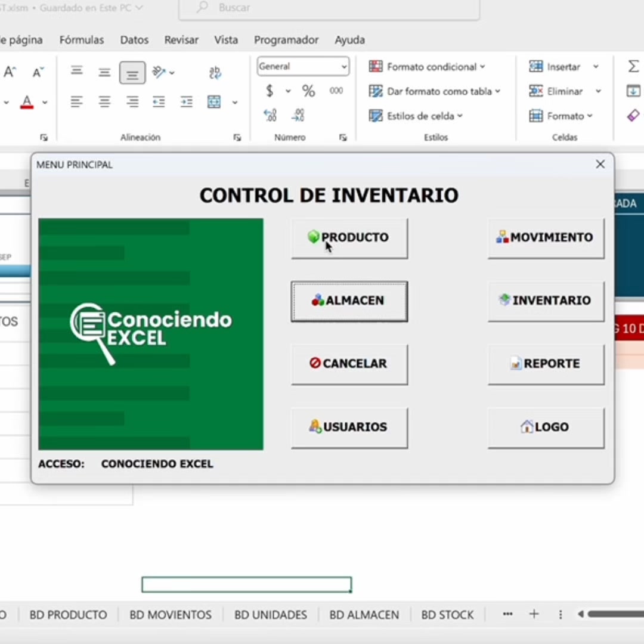The image size is (644, 644).
Task: Click CANCELAR button in menu
Action: pos(349,364)
